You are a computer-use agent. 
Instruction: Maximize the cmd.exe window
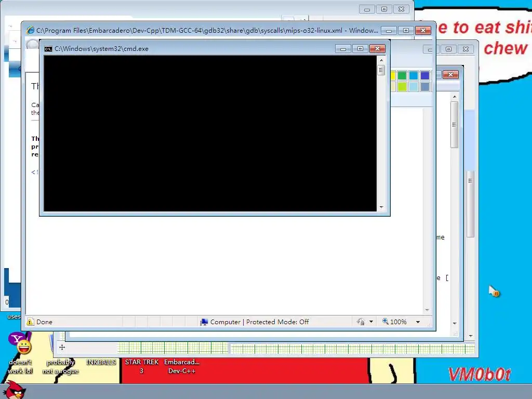(361, 49)
